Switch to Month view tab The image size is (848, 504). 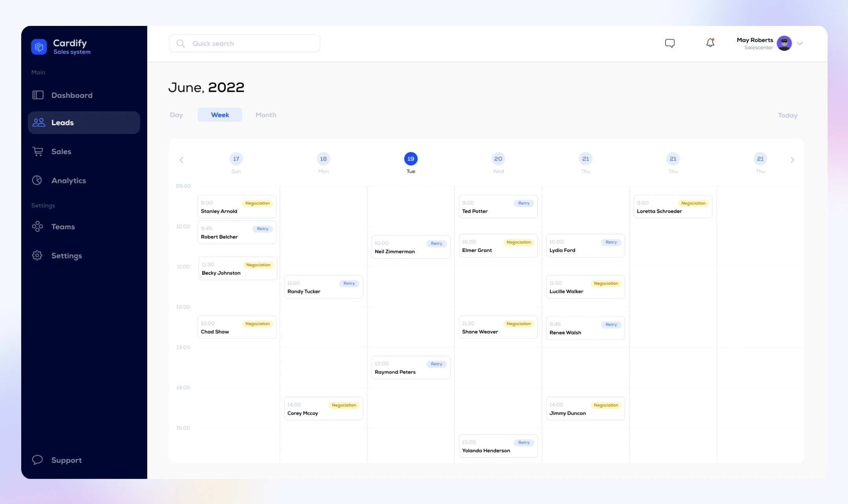pyautogui.click(x=265, y=115)
